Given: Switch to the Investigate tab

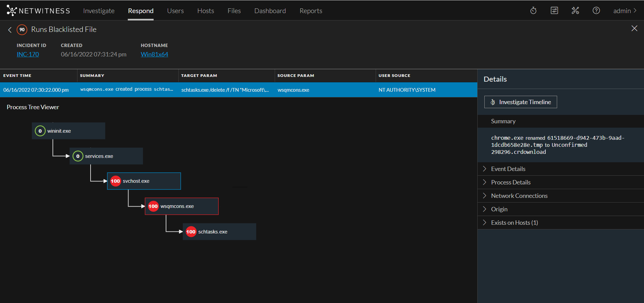Looking at the screenshot, I should pos(99,11).
